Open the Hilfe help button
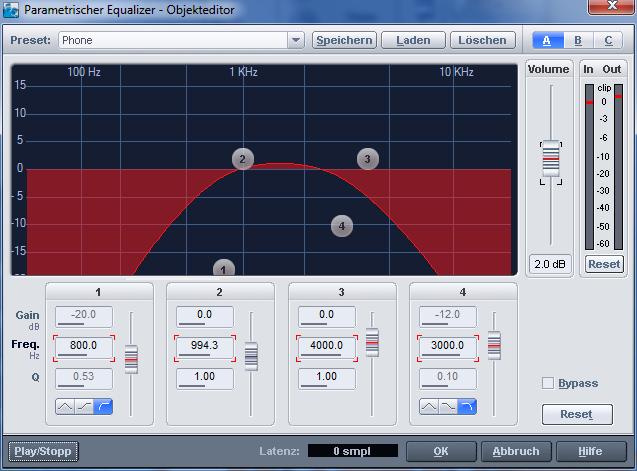Viewport: 637px width, 471px height. (x=591, y=451)
